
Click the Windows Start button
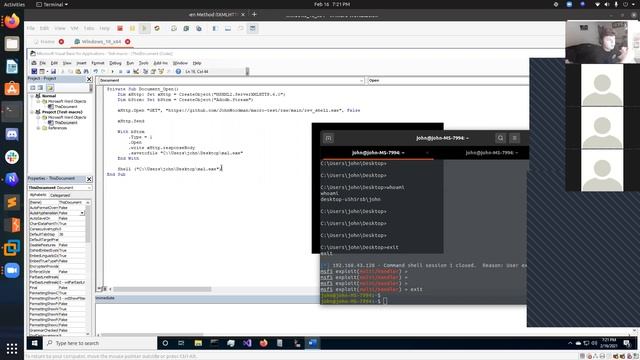click(x=34, y=343)
